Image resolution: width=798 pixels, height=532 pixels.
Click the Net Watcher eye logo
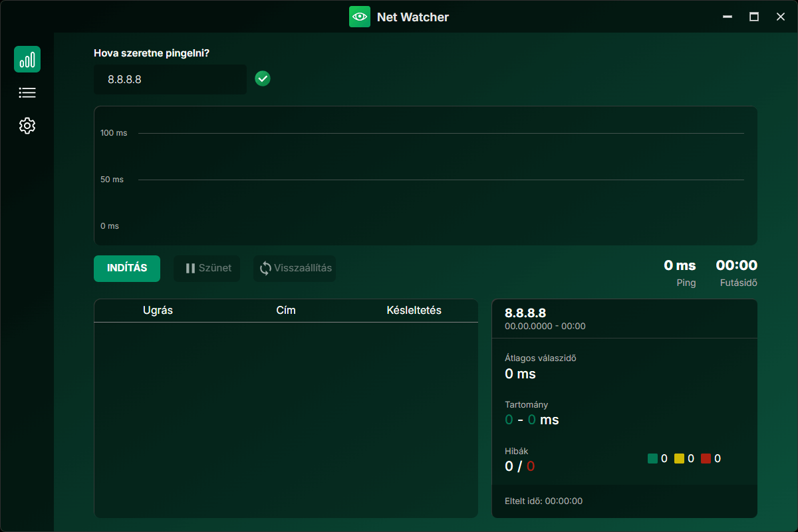pyautogui.click(x=360, y=17)
